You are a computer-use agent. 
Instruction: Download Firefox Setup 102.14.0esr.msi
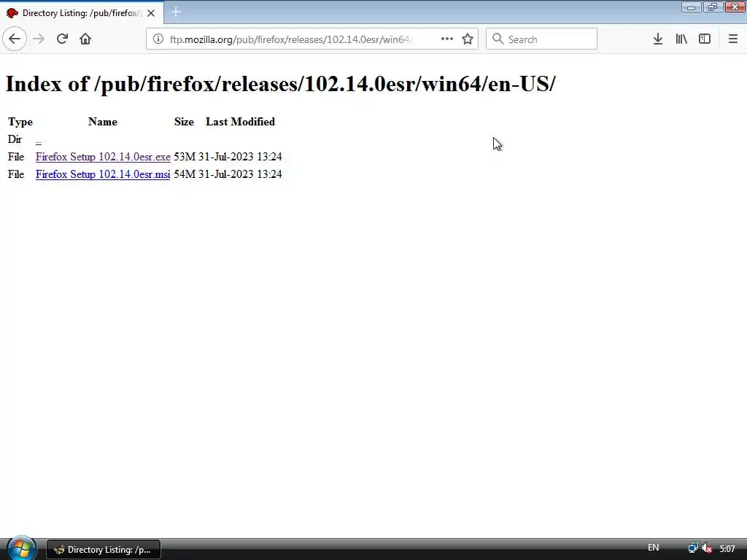[x=103, y=174]
